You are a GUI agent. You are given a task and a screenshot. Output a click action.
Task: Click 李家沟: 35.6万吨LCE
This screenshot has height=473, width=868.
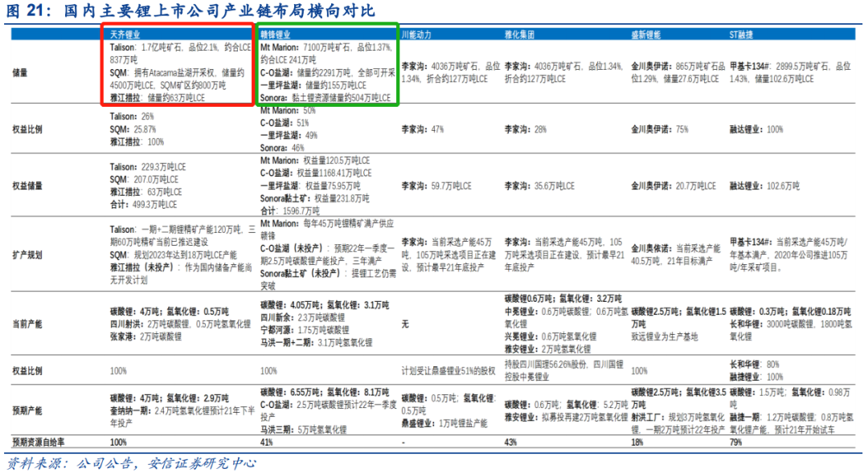(539, 186)
